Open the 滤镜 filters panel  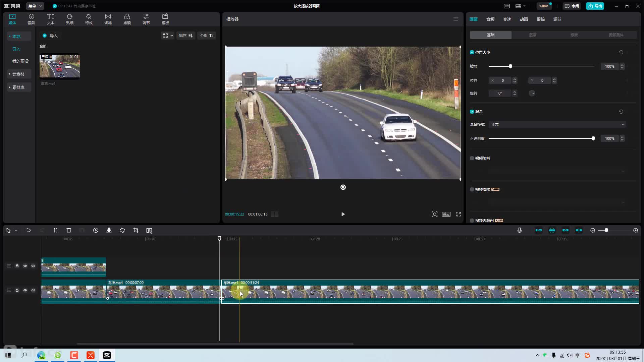pos(127,19)
